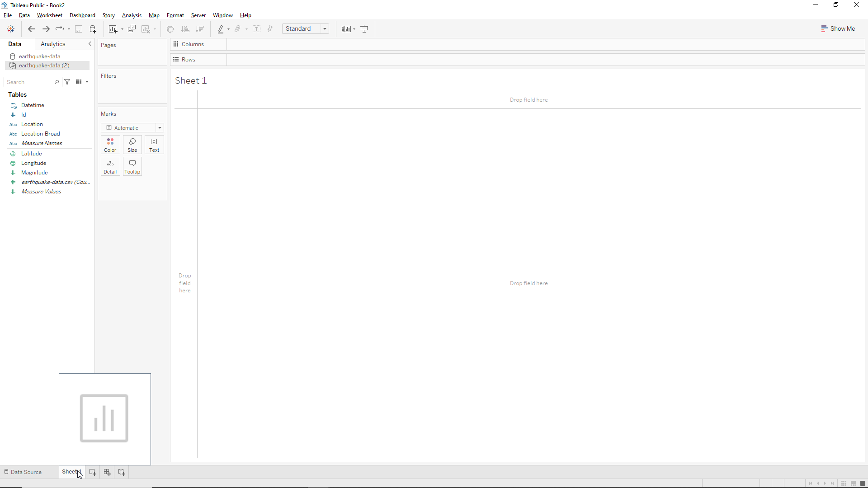Enter Presentation Mode icon
Image resolution: width=868 pixels, height=488 pixels.
[x=364, y=29]
